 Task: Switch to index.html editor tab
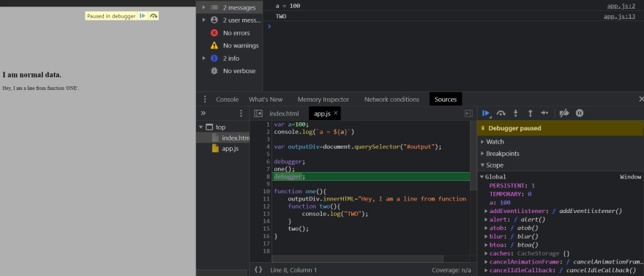click(284, 113)
